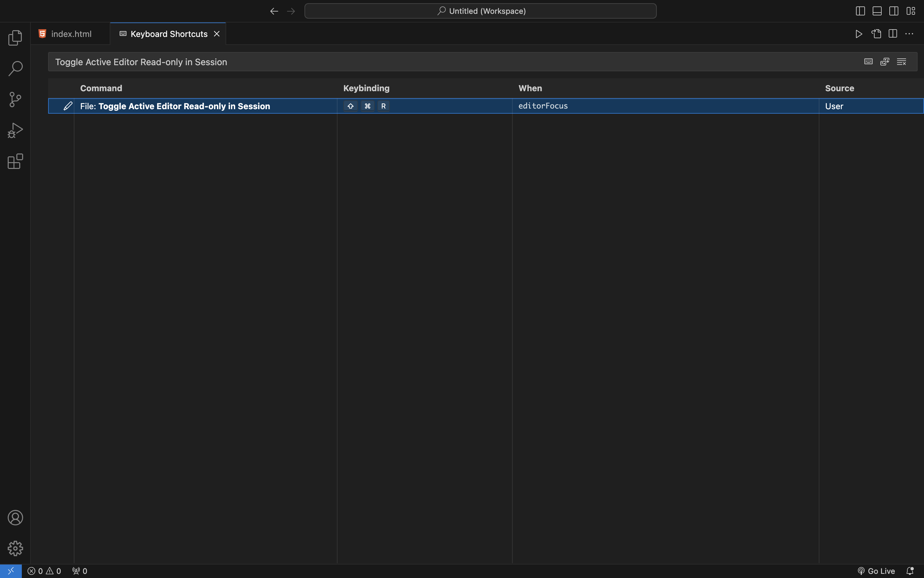
Task: Open the Untitled (Workspace) command center
Action: coord(480,11)
